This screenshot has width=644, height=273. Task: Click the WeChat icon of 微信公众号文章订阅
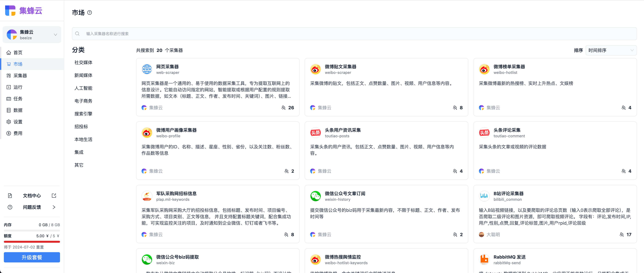click(x=315, y=196)
